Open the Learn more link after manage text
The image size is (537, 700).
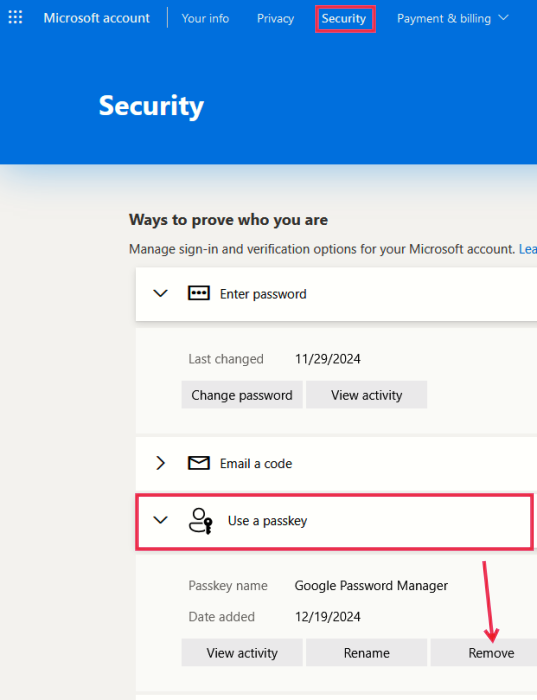[528, 249]
